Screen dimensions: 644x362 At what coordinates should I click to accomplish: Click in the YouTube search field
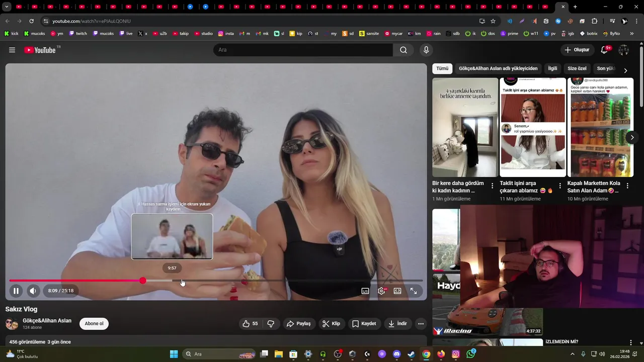point(303,50)
